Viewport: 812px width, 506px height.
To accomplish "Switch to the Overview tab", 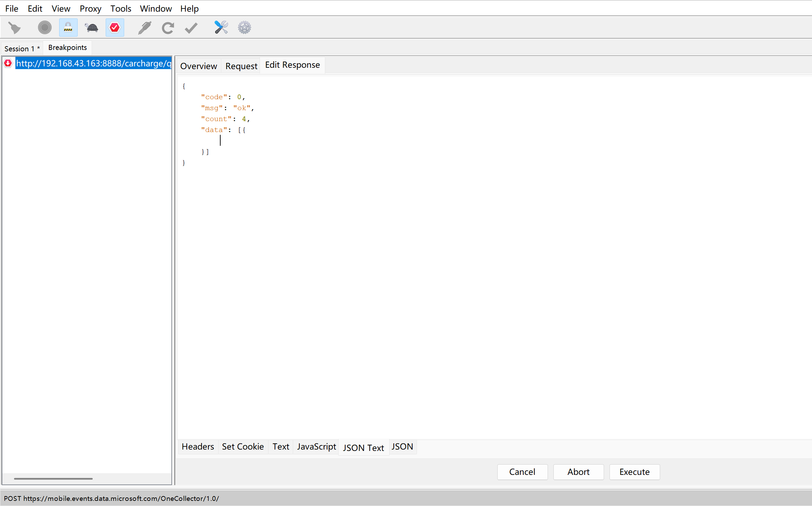I will click(x=198, y=66).
